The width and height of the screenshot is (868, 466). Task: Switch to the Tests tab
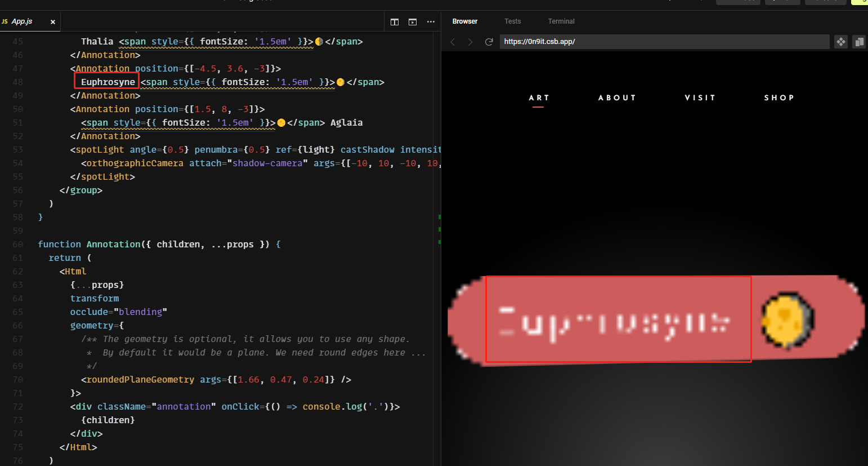(513, 21)
